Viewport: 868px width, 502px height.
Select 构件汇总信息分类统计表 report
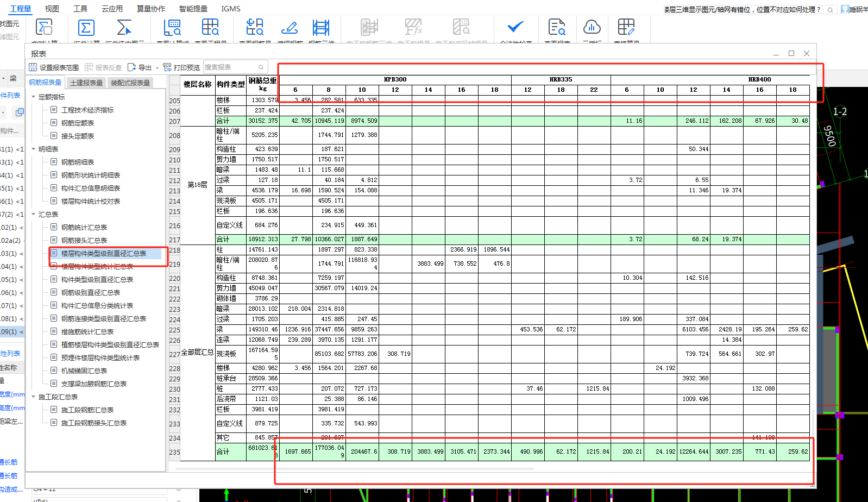[x=97, y=305]
